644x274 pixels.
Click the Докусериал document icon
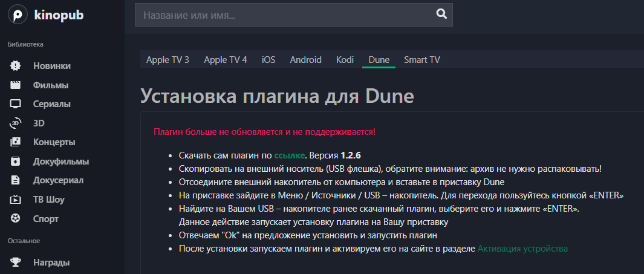15,180
